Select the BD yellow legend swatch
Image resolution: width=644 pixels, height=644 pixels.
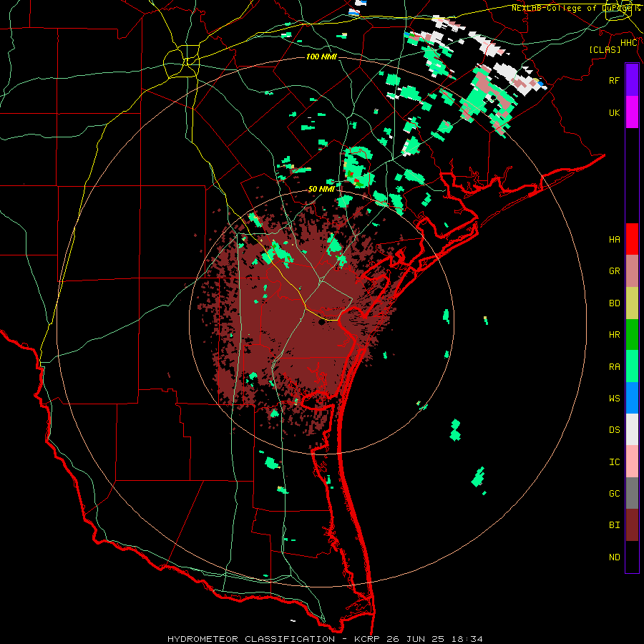click(632, 303)
